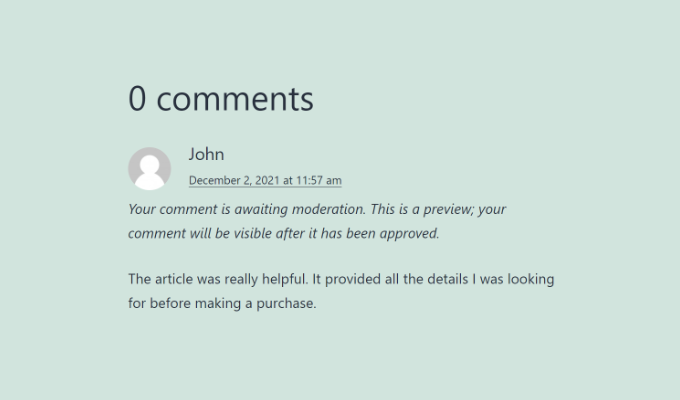Click the "comment will be visible" notice line
Viewport: 680px width, 400px height.
coord(284,234)
